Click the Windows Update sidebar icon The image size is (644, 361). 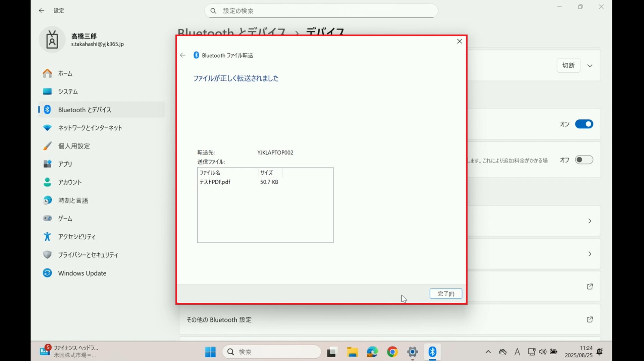pos(47,273)
